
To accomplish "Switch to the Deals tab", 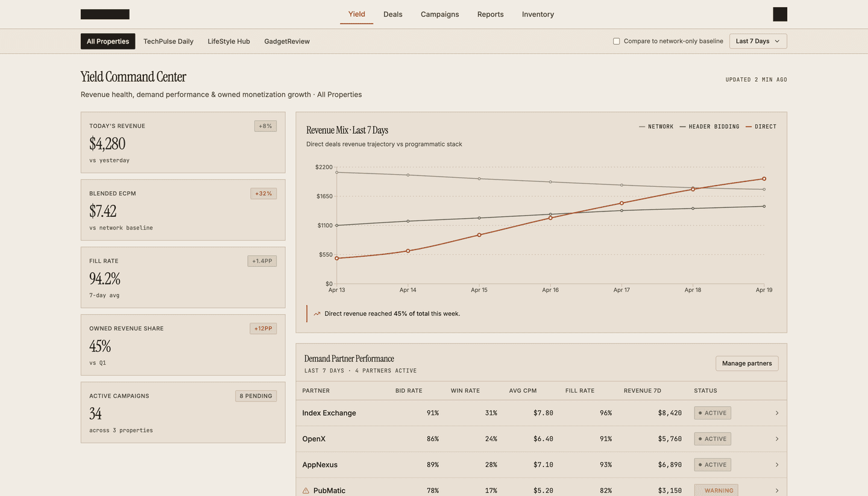I will point(392,14).
